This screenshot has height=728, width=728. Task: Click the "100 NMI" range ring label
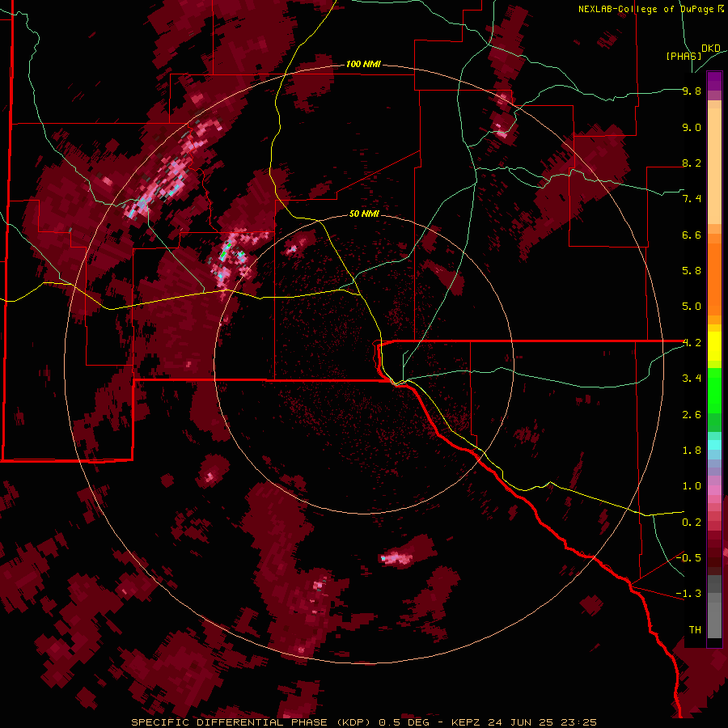pyautogui.click(x=363, y=64)
